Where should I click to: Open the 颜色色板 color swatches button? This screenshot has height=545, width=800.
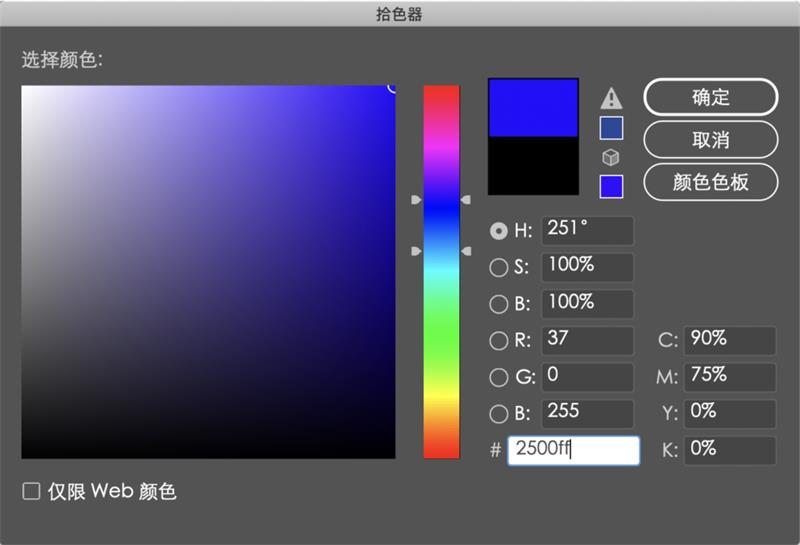[x=710, y=182]
